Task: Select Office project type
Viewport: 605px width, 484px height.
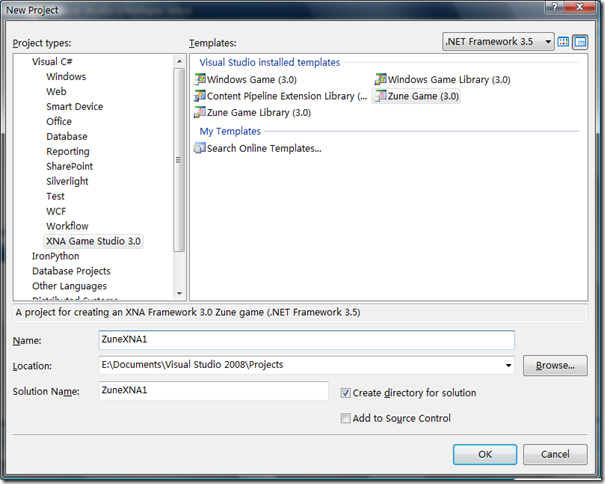Action: [x=59, y=122]
